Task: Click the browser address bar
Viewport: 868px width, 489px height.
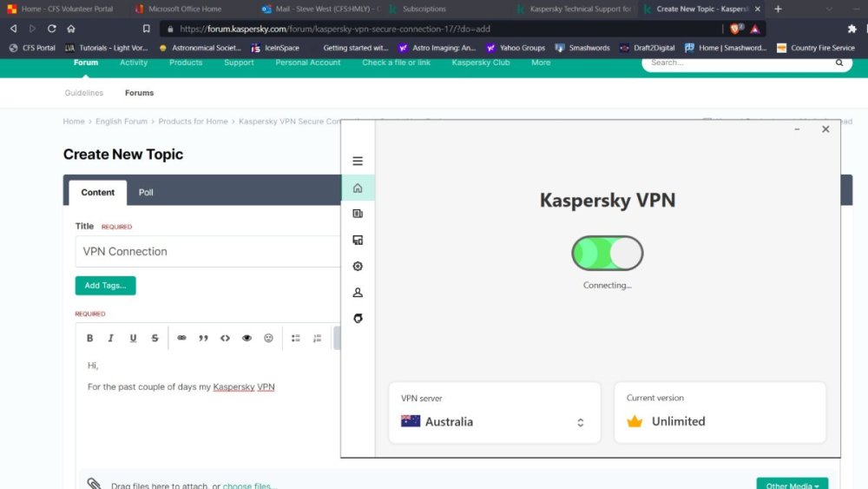Action: [443, 29]
